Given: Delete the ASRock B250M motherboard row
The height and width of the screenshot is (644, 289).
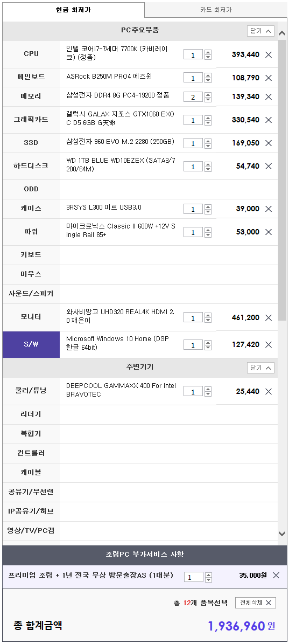Looking at the screenshot, I should pos(269,78).
